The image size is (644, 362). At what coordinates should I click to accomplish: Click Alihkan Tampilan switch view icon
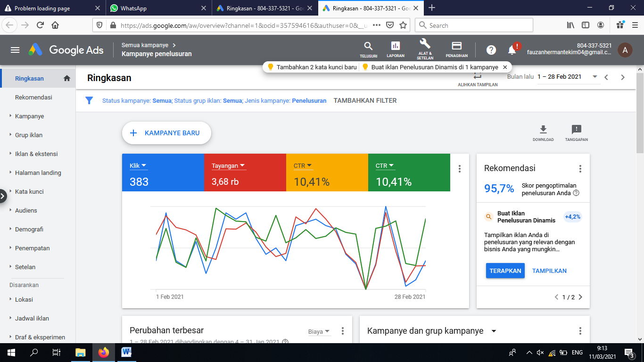[x=478, y=79]
